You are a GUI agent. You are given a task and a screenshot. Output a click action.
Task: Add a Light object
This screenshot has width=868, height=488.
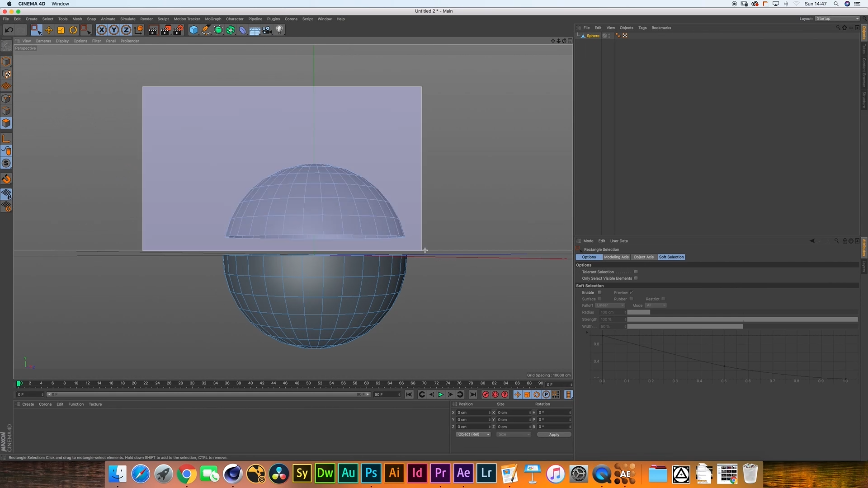(x=279, y=30)
